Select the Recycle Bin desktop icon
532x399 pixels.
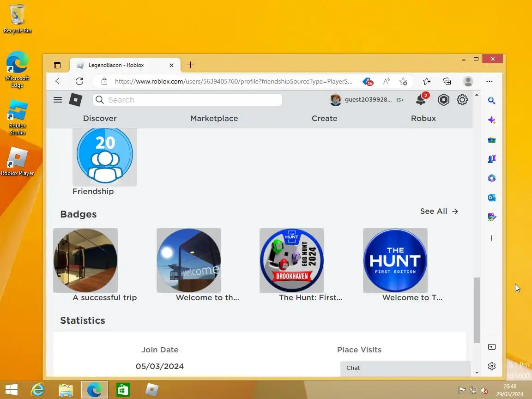click(x=17, y=18)
